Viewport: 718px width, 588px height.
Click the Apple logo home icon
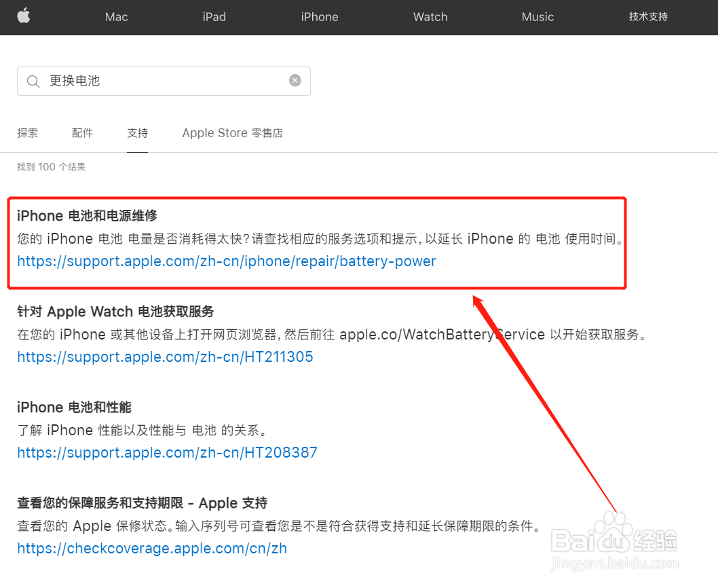[24, 16]
